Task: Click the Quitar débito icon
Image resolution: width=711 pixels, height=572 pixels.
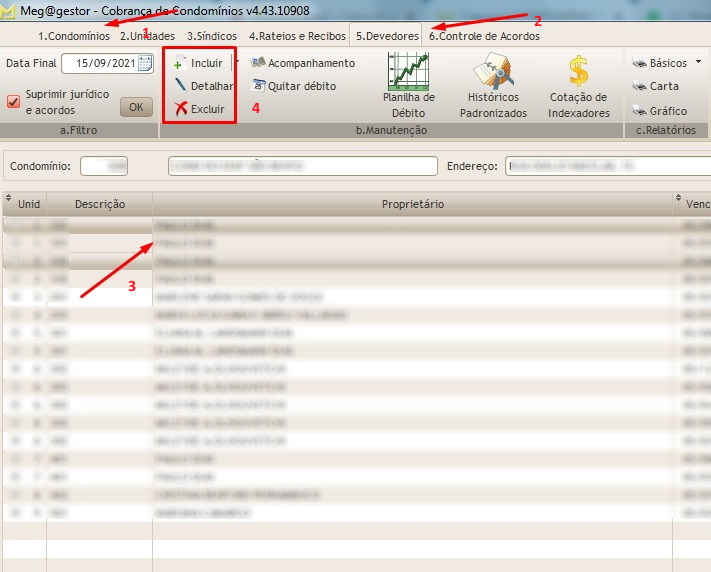Action: pyautogui.click(x=258, y=86)
